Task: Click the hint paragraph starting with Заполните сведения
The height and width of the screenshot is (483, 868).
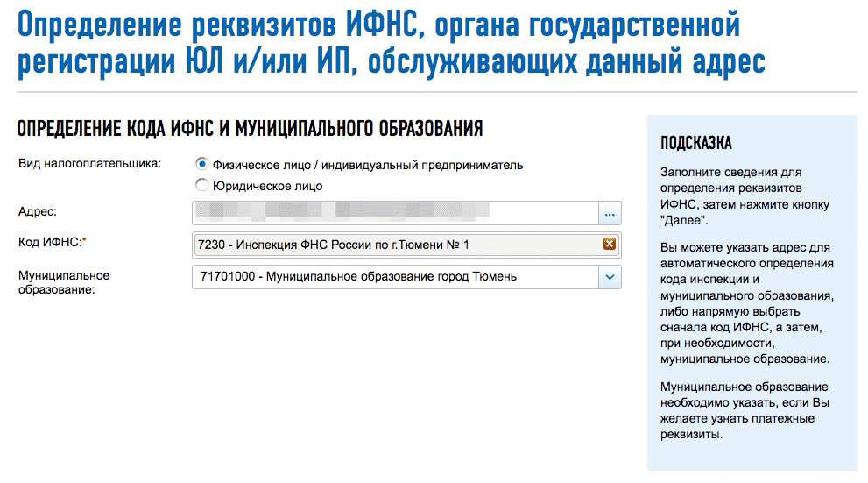Action: tap(743, 195)
